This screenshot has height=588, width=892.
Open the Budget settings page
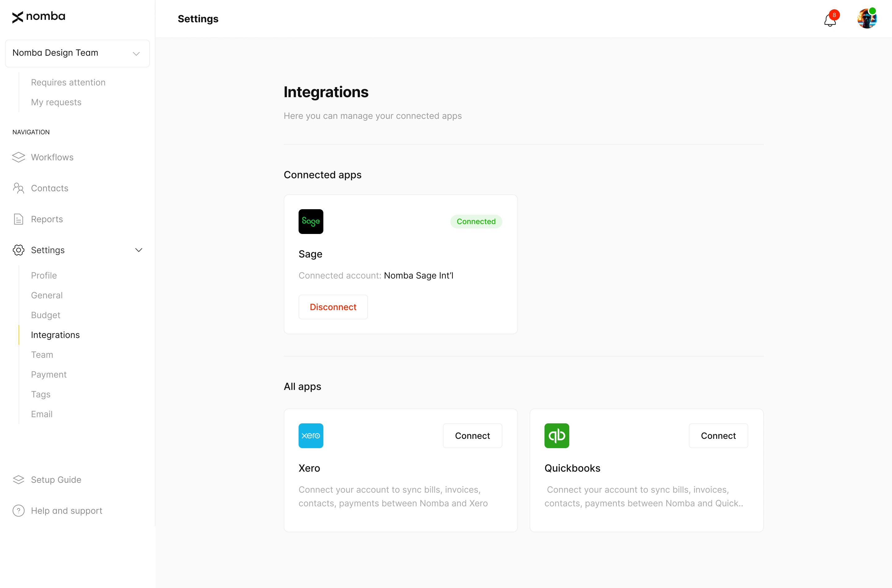(46, 315)
